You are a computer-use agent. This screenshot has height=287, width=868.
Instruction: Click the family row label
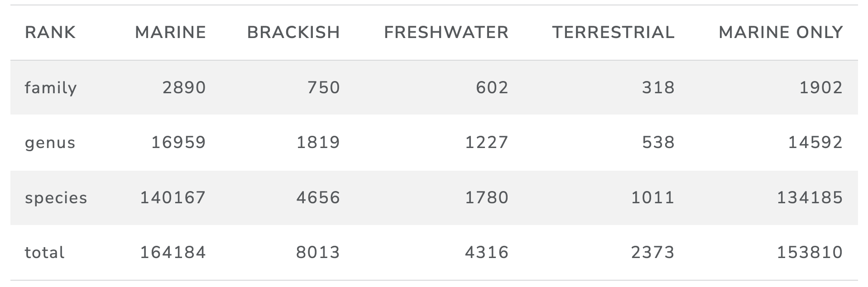click(51, 87)
